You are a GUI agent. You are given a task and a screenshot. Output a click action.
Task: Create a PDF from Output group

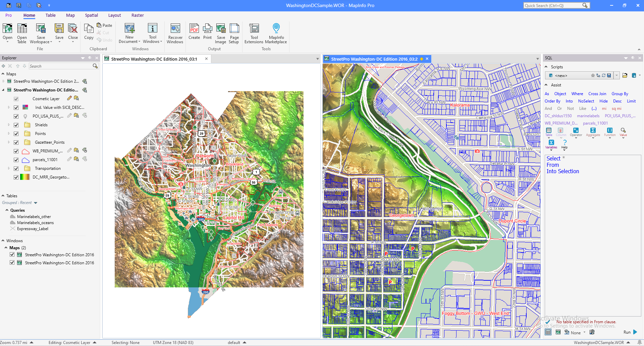(x=194, y=32)
